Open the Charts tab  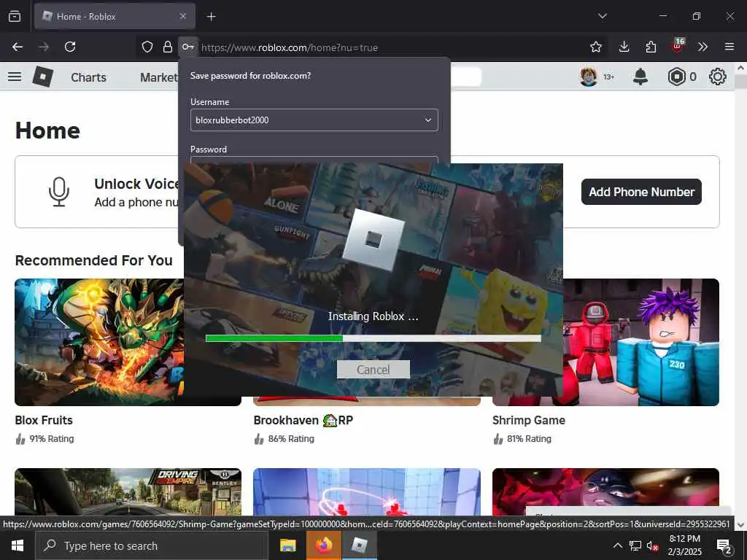pyautogui.click(x=88, y=77)
